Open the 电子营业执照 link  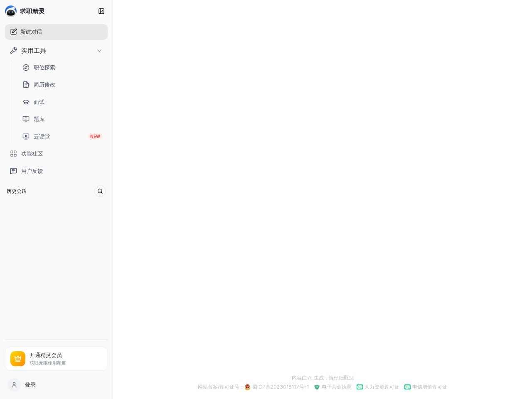[x=336, y=387]
